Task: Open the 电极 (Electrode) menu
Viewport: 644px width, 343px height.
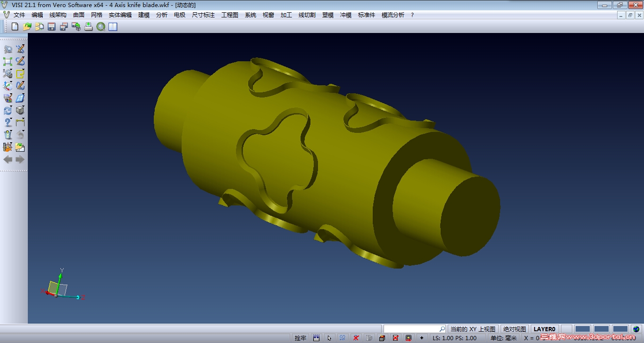Action: [180, 15]
